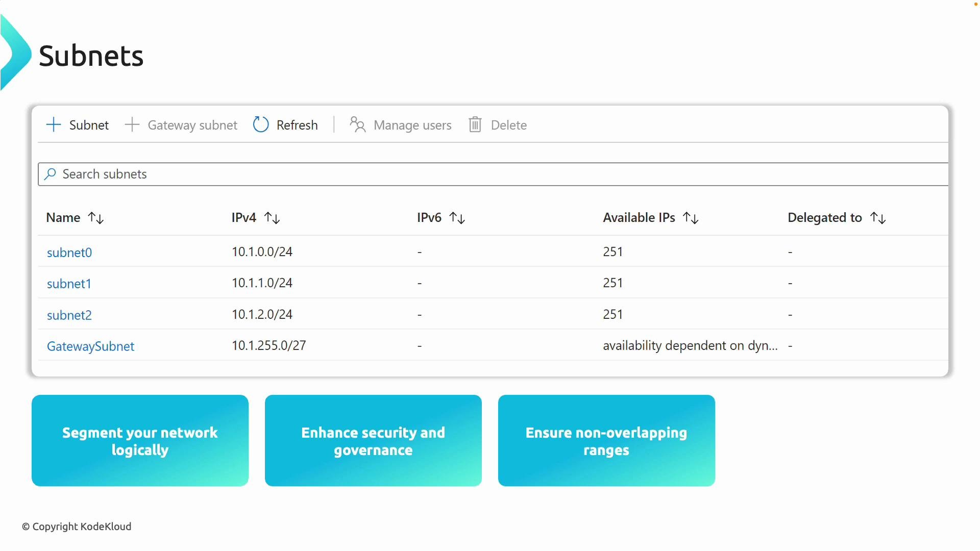Sort by IPv6 column arrows

point(457,218)
